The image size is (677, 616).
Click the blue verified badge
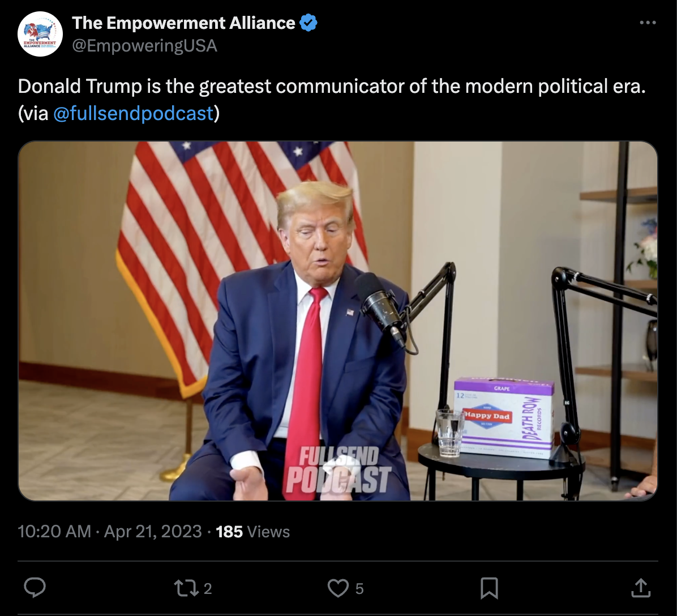pyautogui.click(x=308, y=23)
